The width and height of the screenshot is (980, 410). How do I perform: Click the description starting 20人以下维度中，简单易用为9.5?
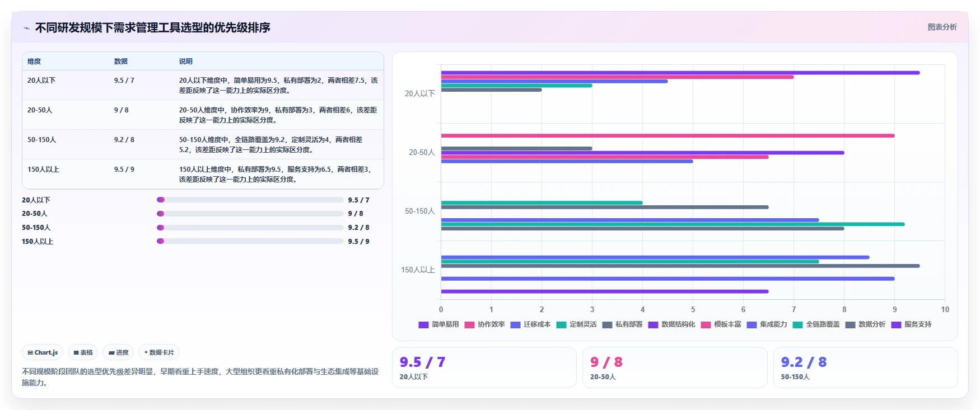click(x=278, y=86)
